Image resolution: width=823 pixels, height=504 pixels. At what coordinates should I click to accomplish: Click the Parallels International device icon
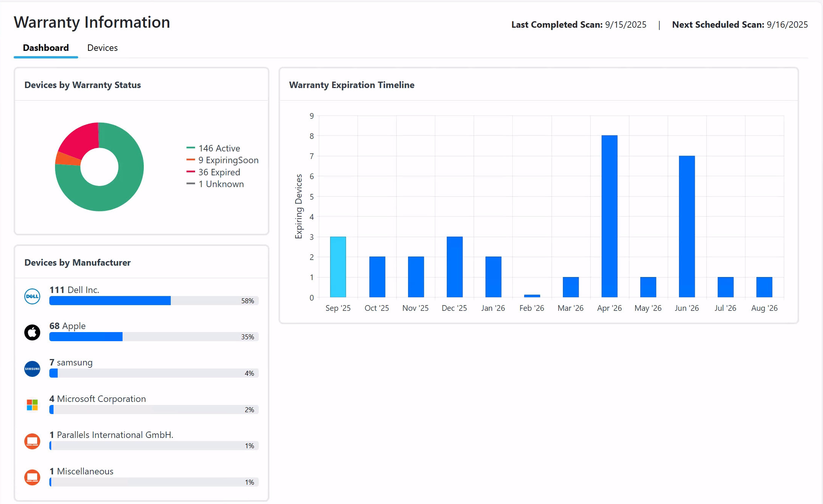32,441
